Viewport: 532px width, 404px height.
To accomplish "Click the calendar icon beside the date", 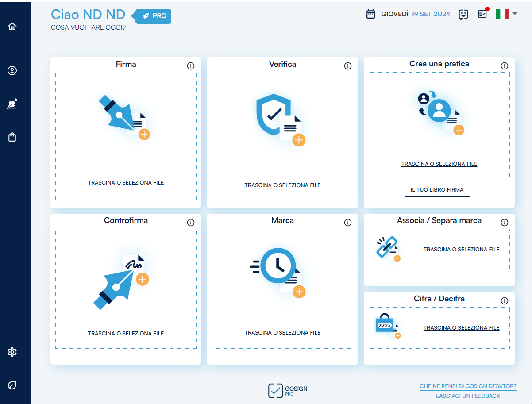I will (x=371, y=14).
